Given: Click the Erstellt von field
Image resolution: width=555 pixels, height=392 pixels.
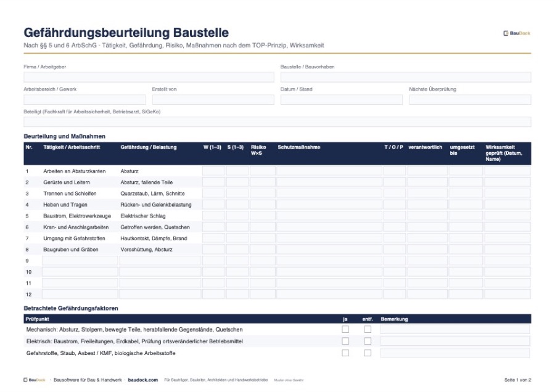Looking at the screenshot, I should click(213, 99).
